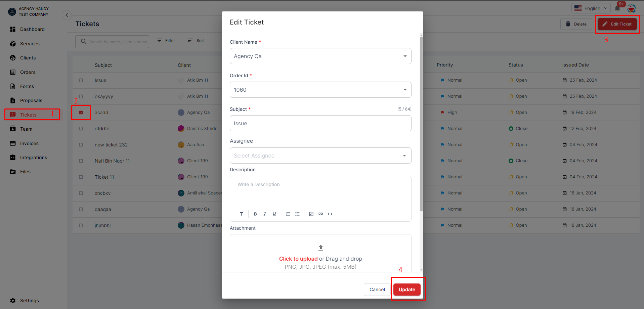This screenshot has width=644, height=309.
Task: Open the Client Name dropdown
Action: tap(320, 56)
